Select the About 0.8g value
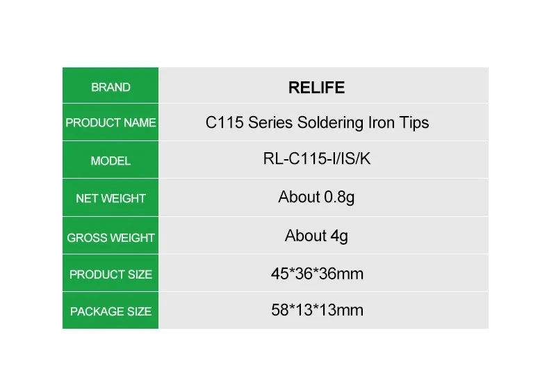 316,197
